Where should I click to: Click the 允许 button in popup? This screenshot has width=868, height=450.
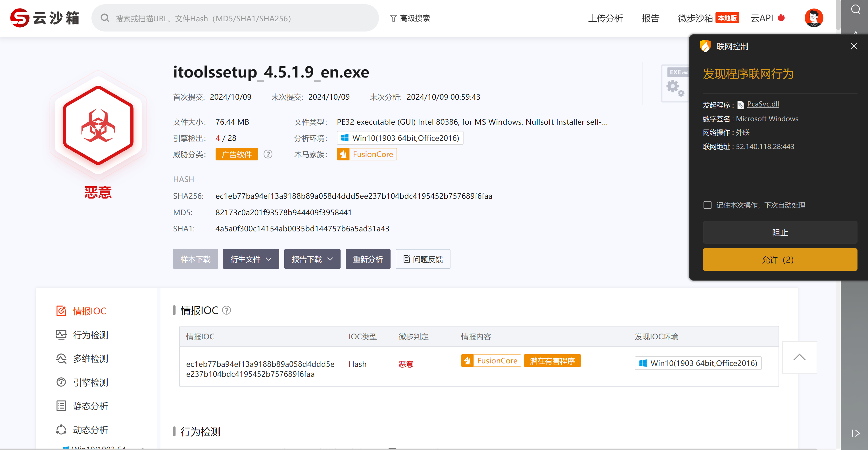780,260
